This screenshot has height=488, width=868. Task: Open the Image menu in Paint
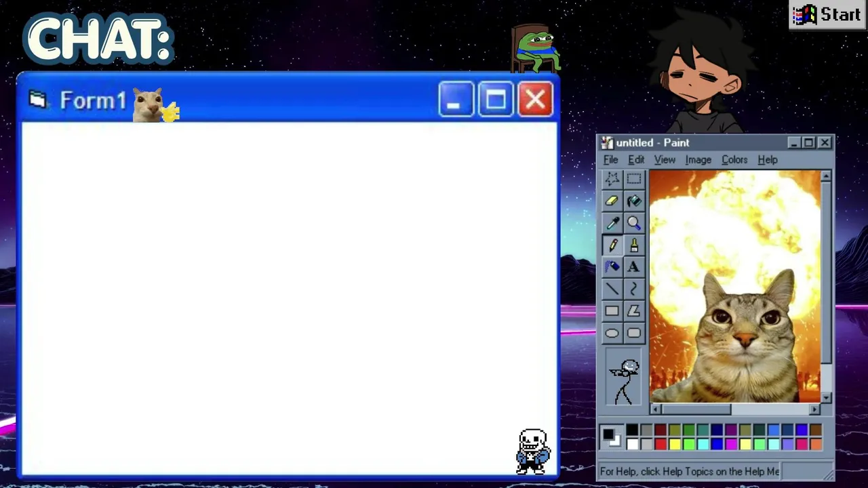698,160
